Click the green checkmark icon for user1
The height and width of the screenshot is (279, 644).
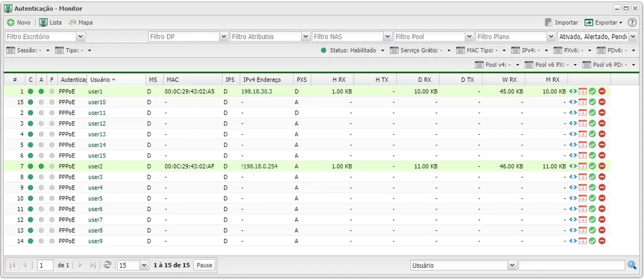(592, 91)
